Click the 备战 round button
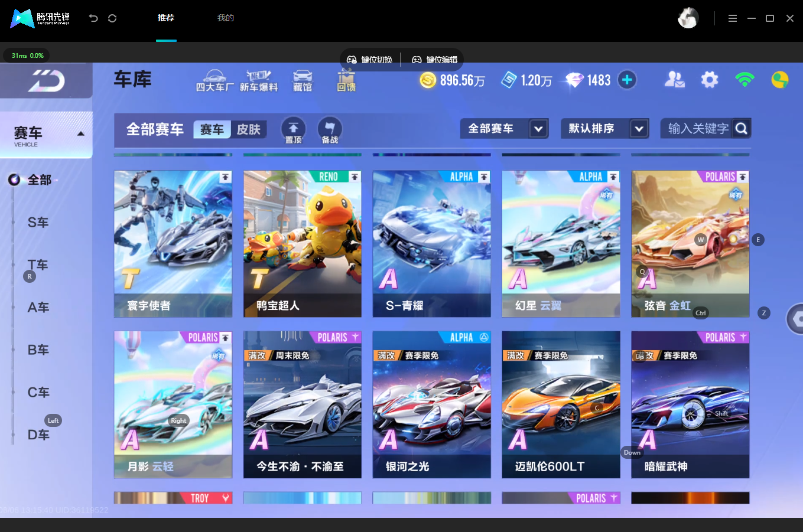 pos(330,130)
